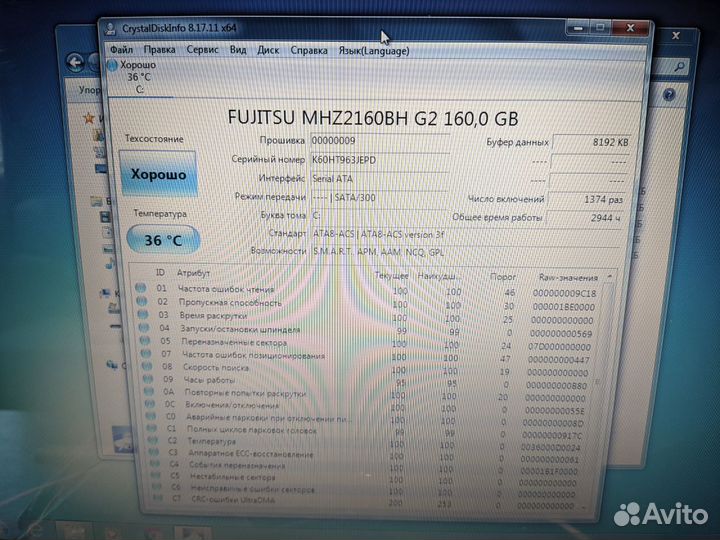720x540 pixels.
Task: Click status icon for Аппаратное ECC-восстановление
Action: point(154,452)
